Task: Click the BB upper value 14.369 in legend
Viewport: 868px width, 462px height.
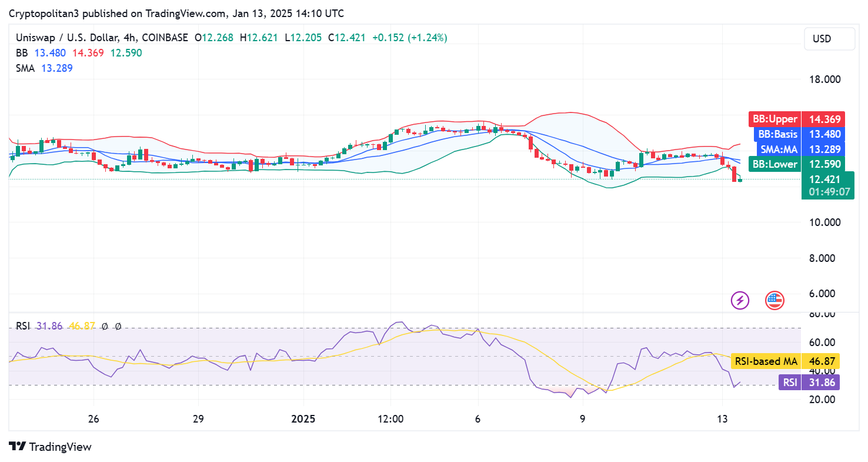Action: (x=88, y=53)
